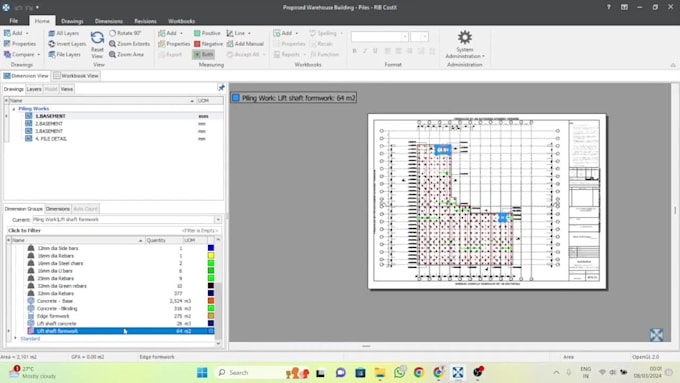Open the font name combo box
This screenshot has height=383, width=680.
pyautogui.click(x=379, y=37)
